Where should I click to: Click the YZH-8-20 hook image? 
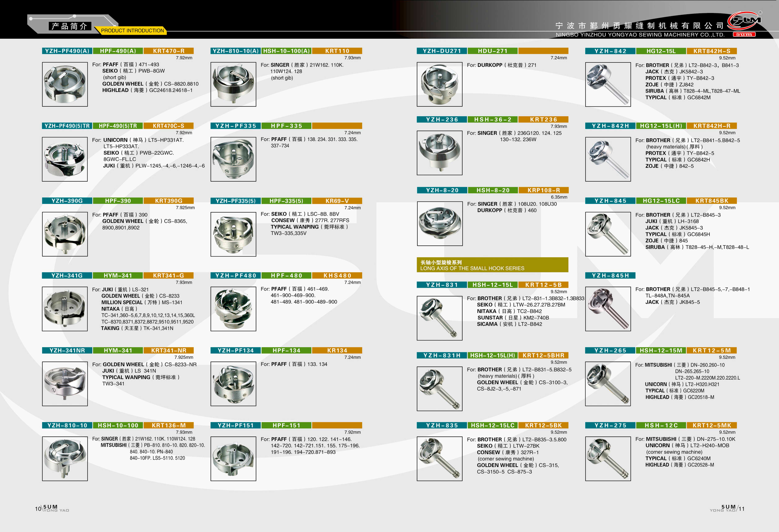[x=440, y=223]
